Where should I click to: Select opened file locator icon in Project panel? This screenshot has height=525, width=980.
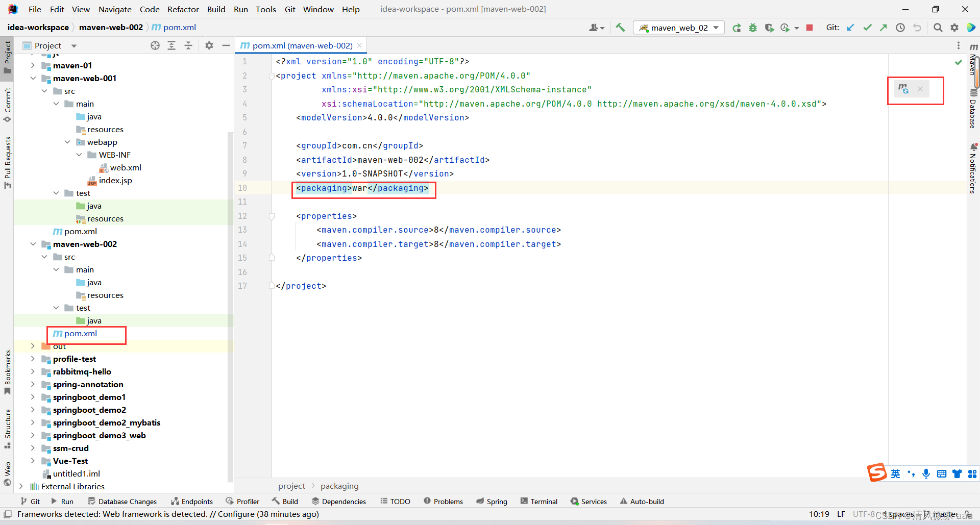(x=155, y=45)
